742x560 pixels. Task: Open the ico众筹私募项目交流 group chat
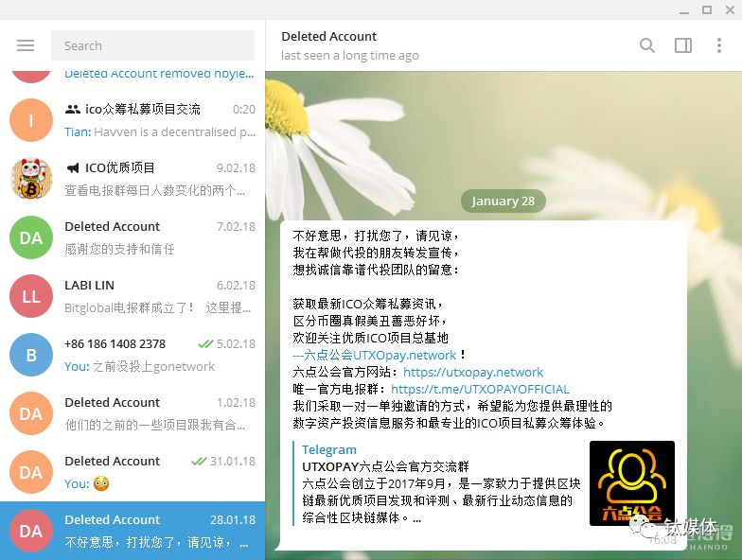click(132, 120)
